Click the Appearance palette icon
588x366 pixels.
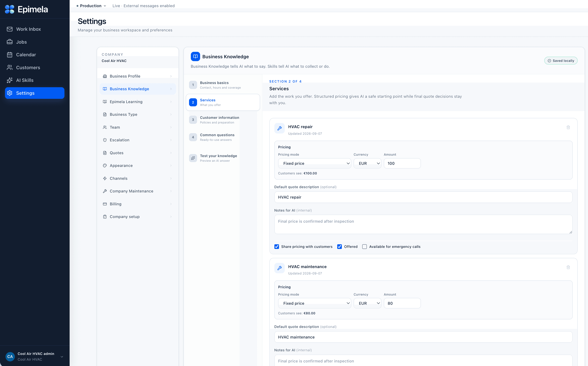(x=105, y=165)
